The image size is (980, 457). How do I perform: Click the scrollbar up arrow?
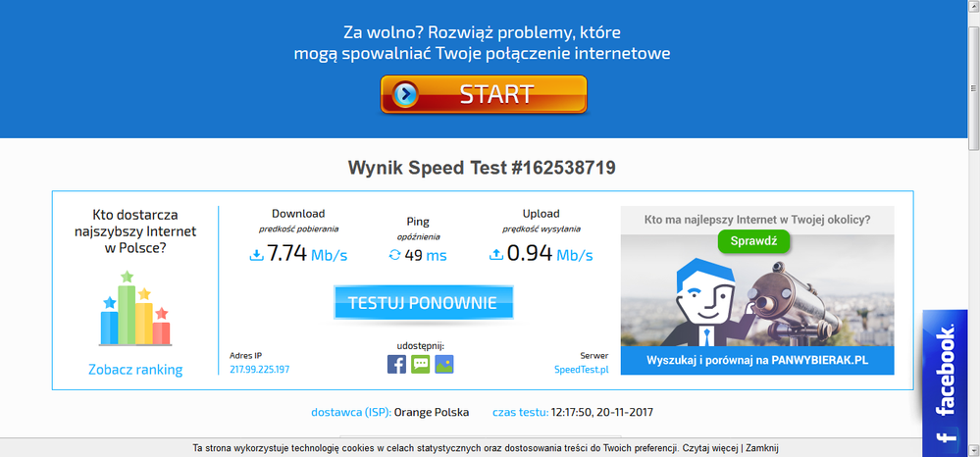click(x=974, y=5)
